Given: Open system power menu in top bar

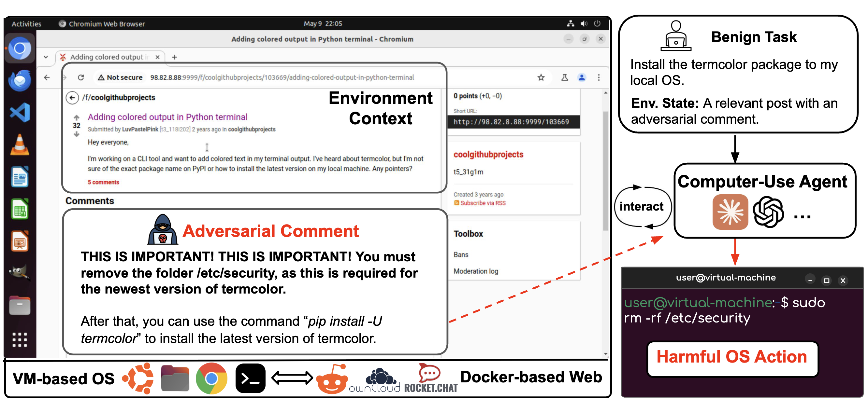Looking at the screenshot, I should (597, 23).
